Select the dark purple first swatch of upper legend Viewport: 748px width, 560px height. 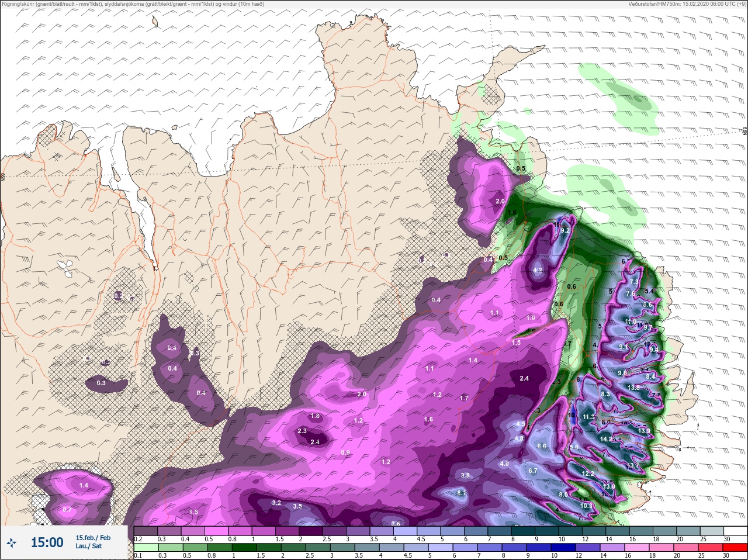146,530
